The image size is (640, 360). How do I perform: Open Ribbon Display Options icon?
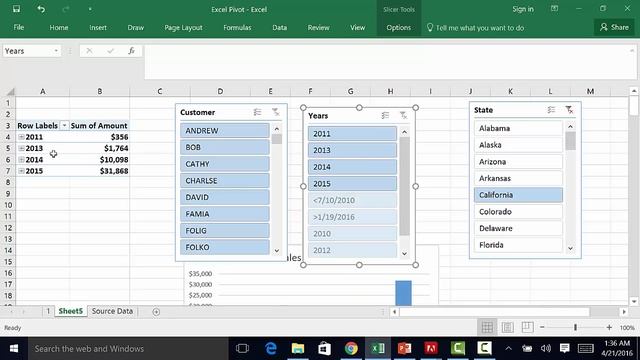[x=554, y=9]
